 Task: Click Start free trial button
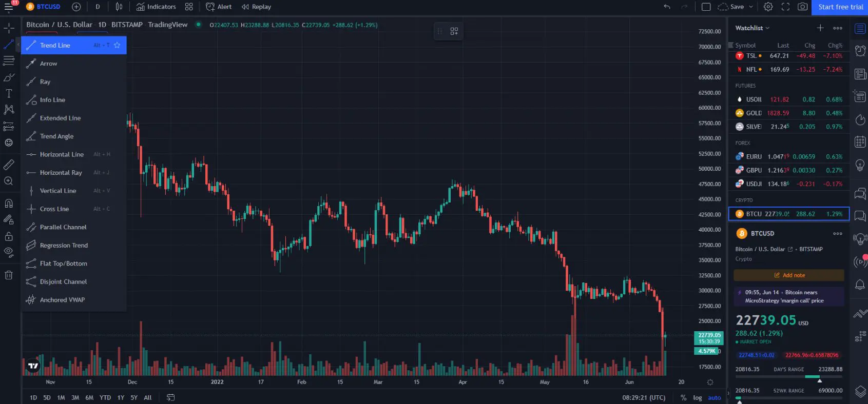pyautogui.click(x=840, y=7)
